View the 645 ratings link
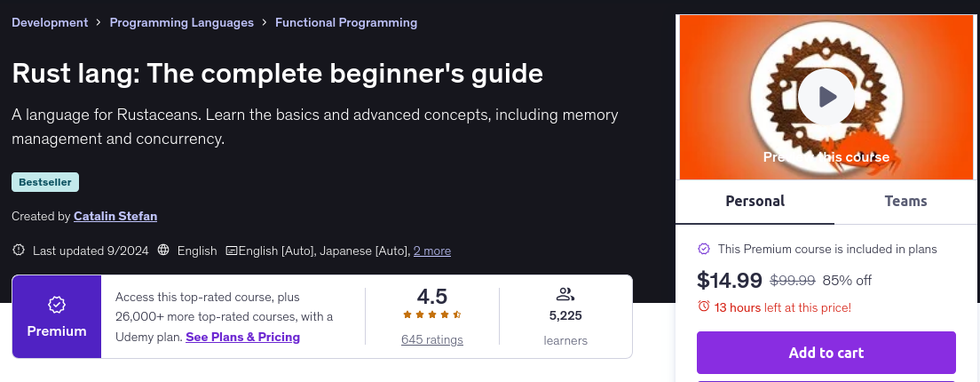The image size is (980, 382). (431, 339)
